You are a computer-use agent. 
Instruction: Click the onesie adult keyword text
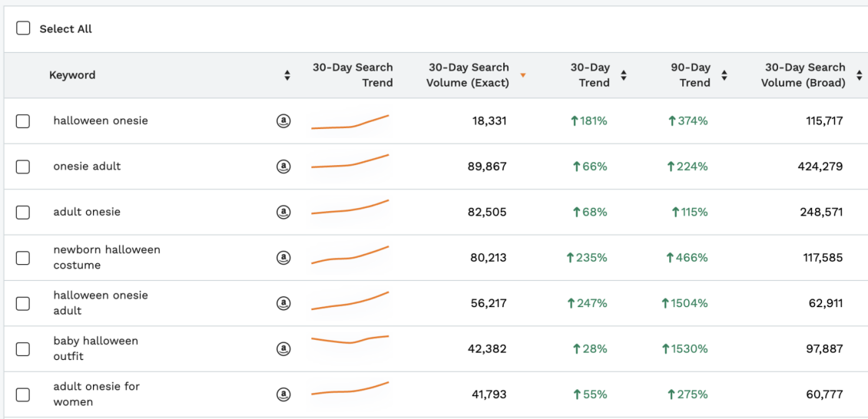(x=87, y=167)
